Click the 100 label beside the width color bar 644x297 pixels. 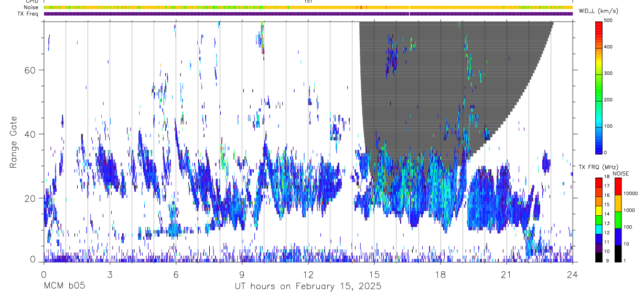pos(608,126)
